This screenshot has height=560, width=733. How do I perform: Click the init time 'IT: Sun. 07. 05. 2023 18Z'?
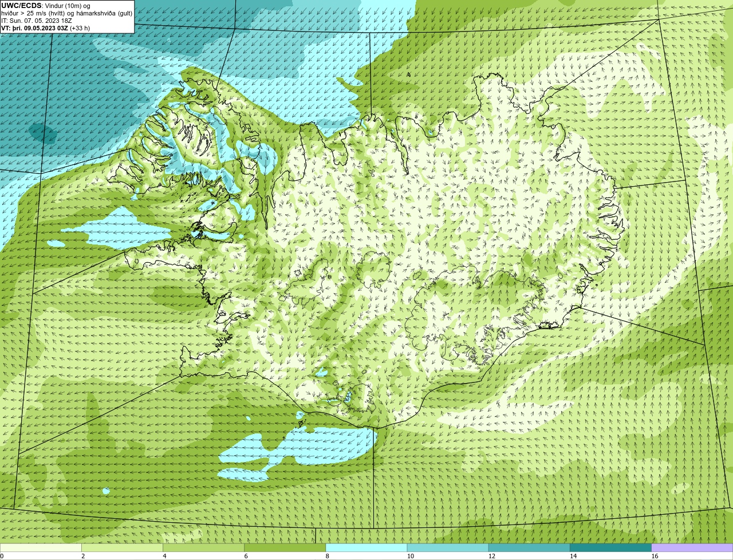pos(37,21)
